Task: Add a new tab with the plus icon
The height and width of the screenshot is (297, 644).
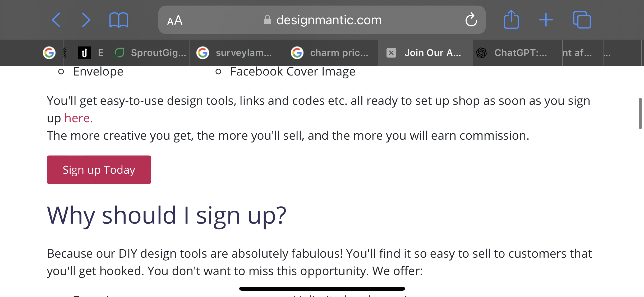Action: (x=546, y=20)
